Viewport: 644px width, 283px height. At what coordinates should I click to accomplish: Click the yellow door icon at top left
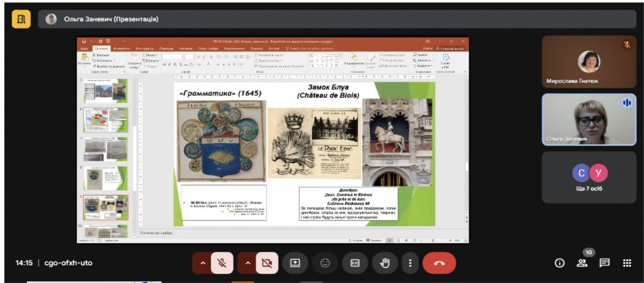(21, 19)
